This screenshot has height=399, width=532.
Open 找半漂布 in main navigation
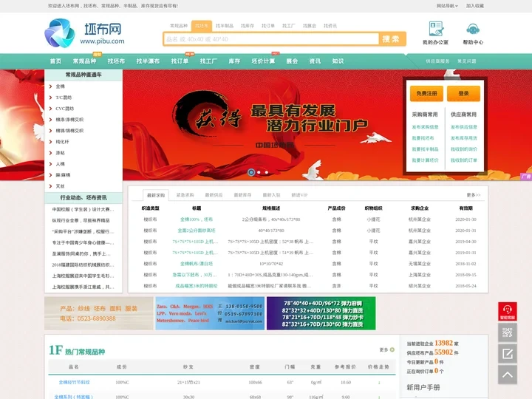(148, 61)
